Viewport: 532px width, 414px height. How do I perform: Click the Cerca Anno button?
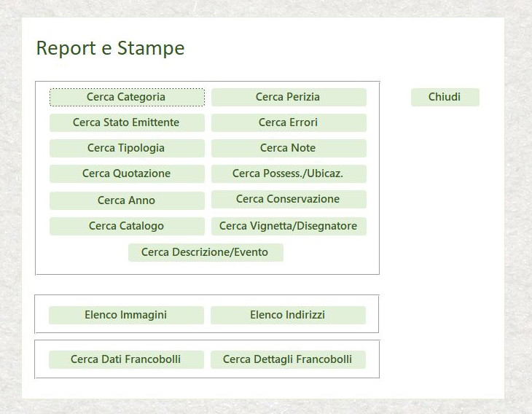(x=127, y=200)
